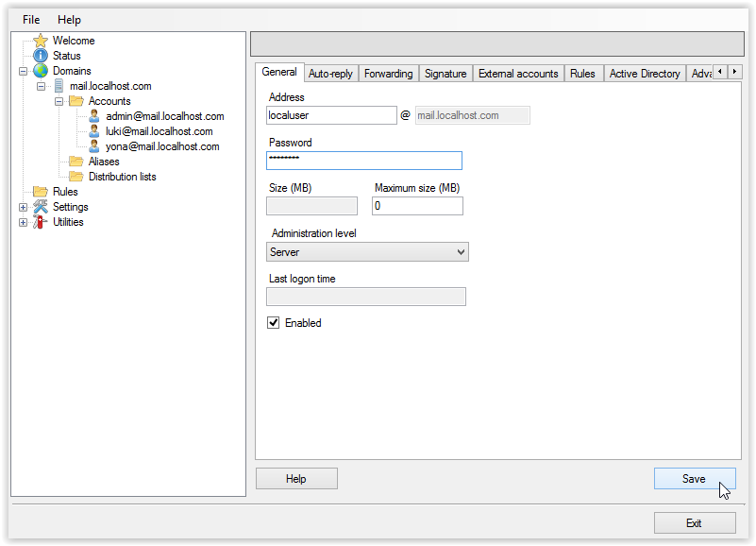Switch to the Active Directory tab
Image resolution: width=756 pixels, height=546 pixels.
coord(645,74)
